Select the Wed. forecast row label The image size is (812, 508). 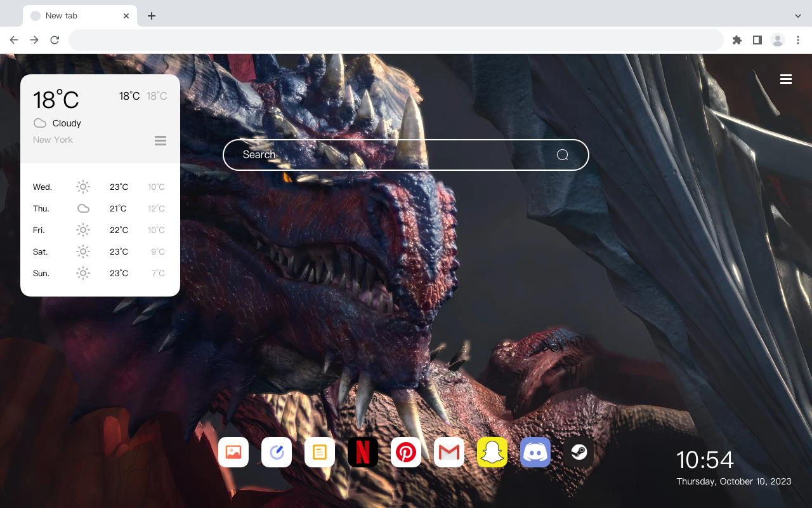pyautogui.click(x=43, y=187)
